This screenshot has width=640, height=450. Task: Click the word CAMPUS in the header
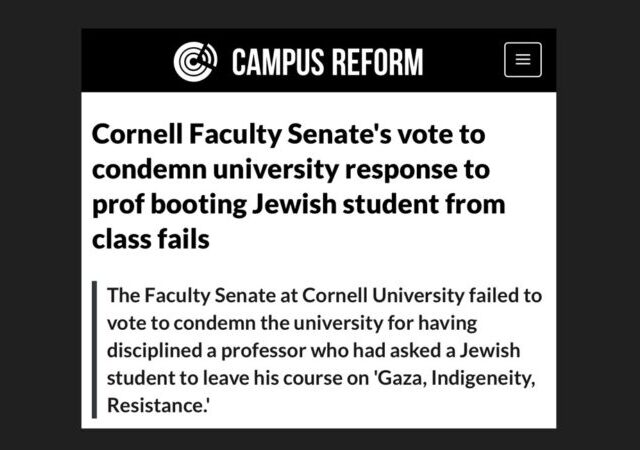tap(277, 62)
